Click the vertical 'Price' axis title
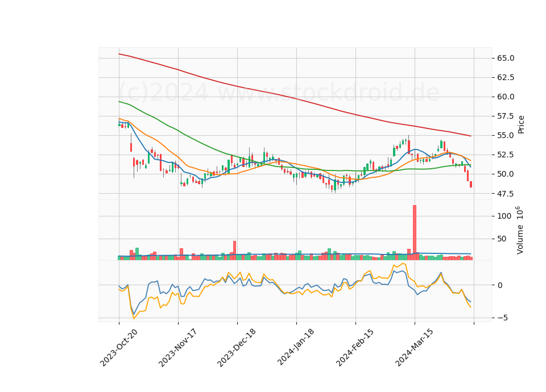The height and width of the screenshot is (392, 546). (x=521, y=124)
